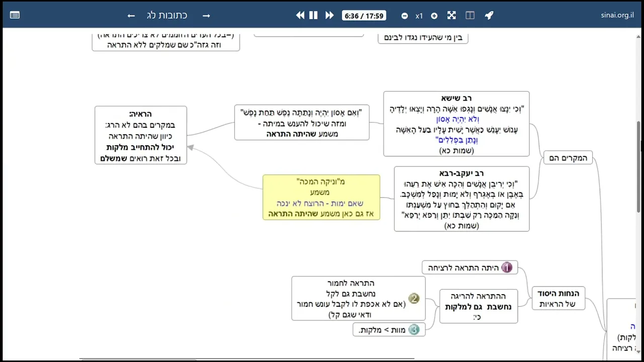
Task: Rewind the lesson playback
Action: pos(300,16)
